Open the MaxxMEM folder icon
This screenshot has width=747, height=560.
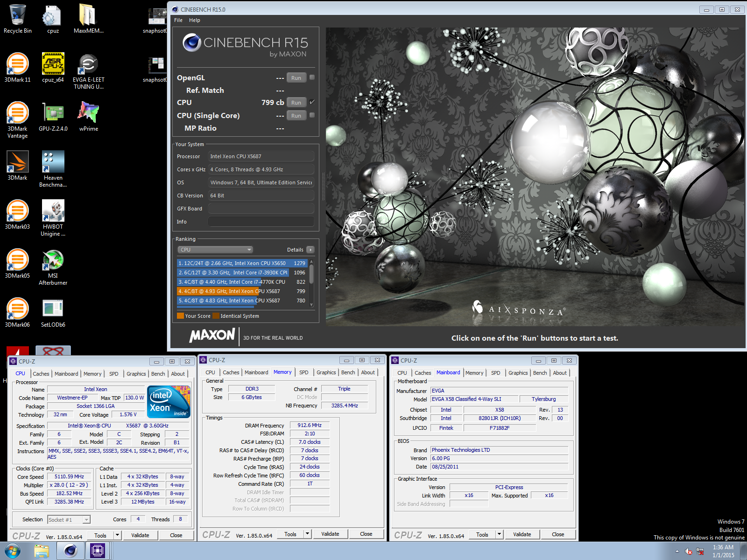tap(88, 19)
